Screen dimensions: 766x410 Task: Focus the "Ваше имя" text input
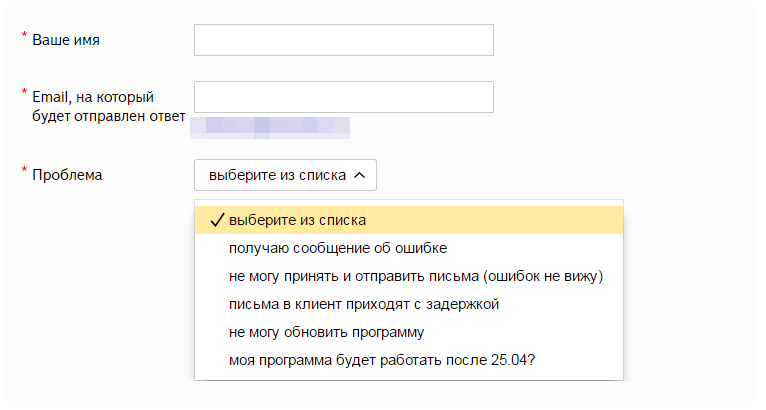[343, 40]
